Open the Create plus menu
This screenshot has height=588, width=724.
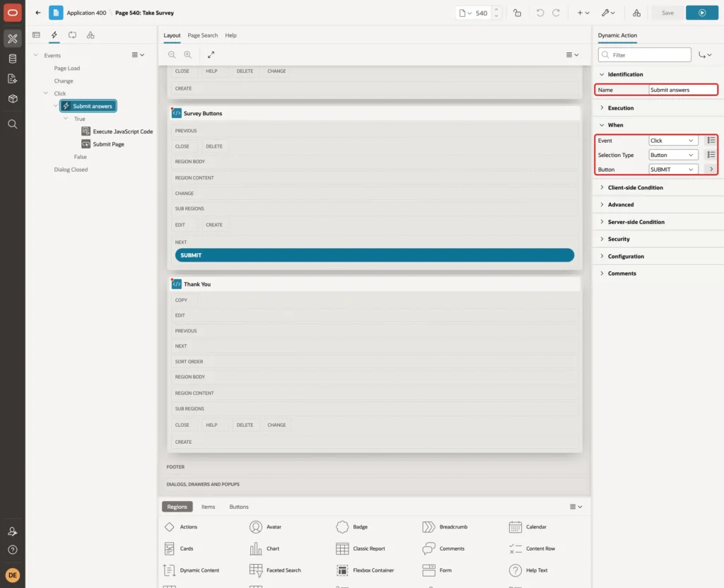[x=583, y=13]
